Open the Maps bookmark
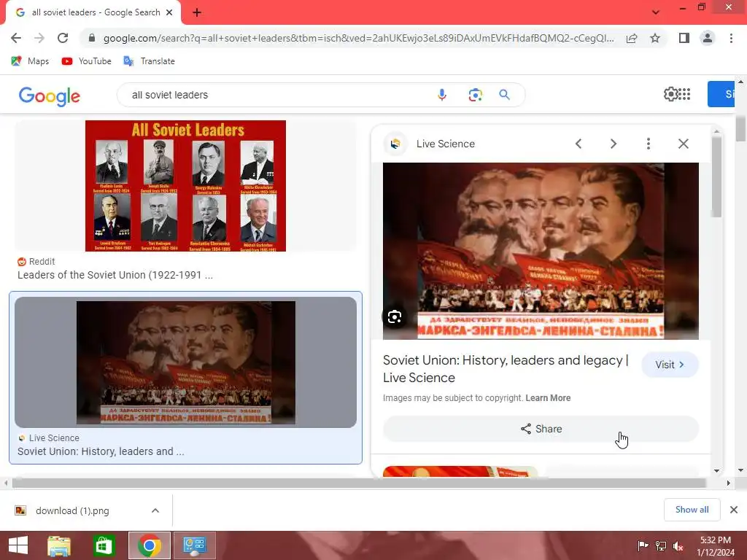Image resolution: width=747 pixels, height=560 pixels. click(x=30, y=61)
